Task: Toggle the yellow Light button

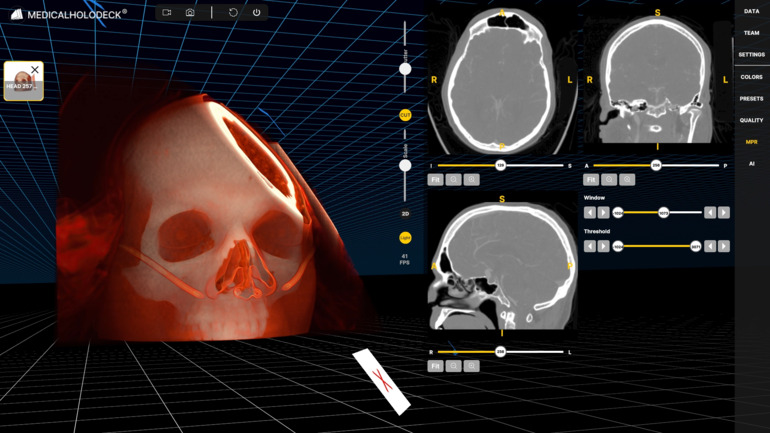Action: [405, 238]
